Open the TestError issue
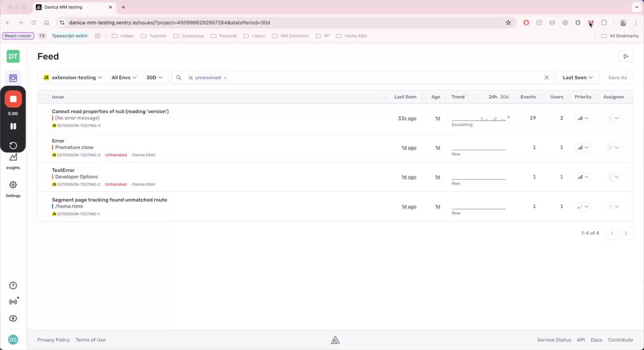This screenshot has width=644, height=350. tap(63, 170)
